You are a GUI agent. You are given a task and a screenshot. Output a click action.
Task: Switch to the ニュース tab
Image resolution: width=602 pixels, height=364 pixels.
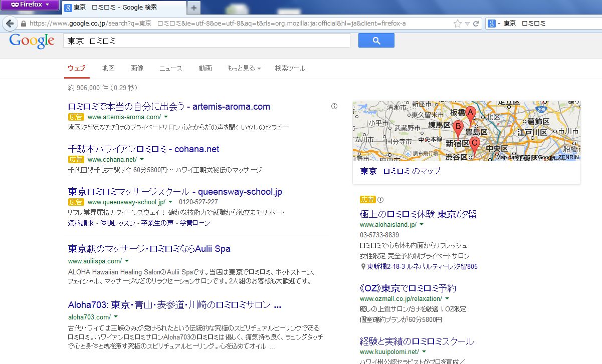pyautogui.click(x=171, y=68)
